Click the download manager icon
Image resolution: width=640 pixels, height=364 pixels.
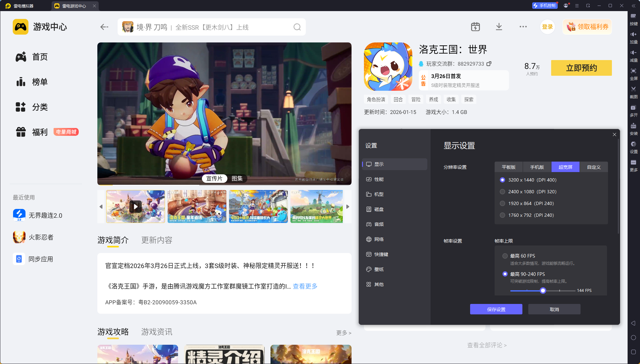click(499, 27)
